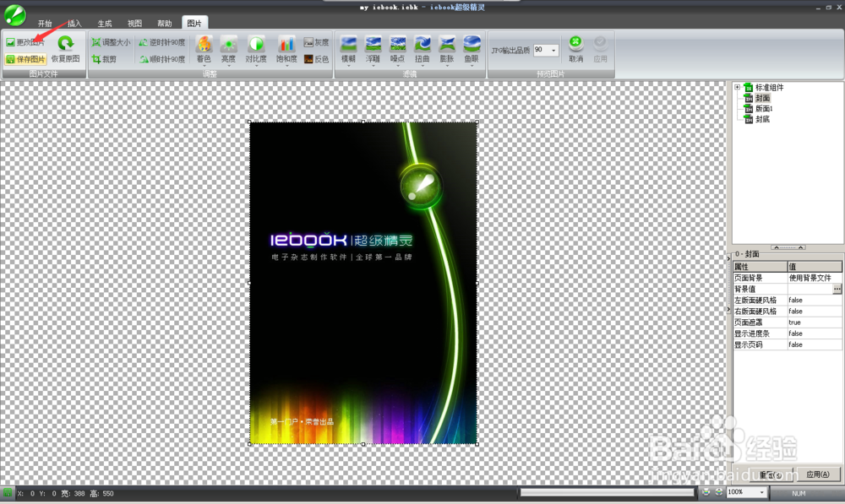Viewport: 845px width, 504px height.
Task: Click the cover image on the canvas
Action: pyautogui.click(x=363, y=283)
